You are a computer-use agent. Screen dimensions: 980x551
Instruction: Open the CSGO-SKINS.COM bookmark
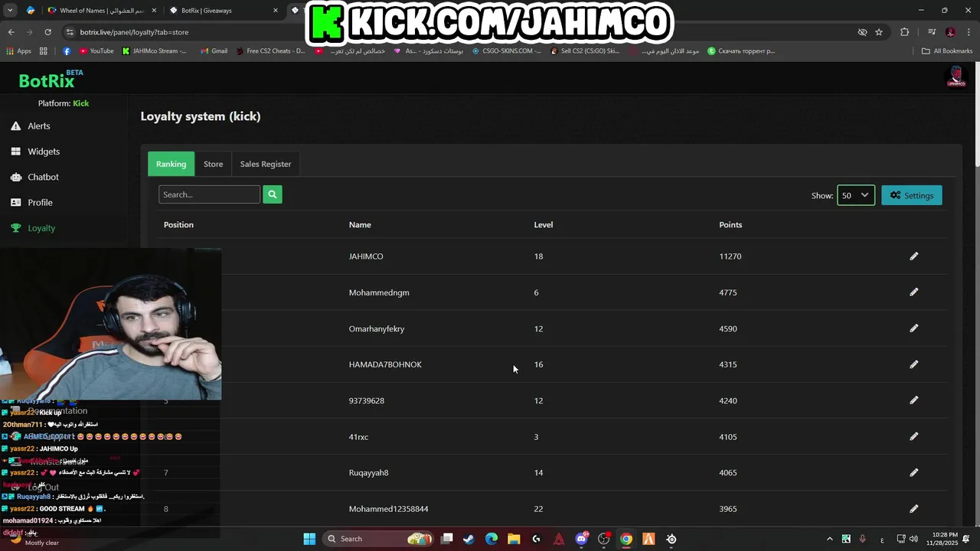[x=506, y=51]
